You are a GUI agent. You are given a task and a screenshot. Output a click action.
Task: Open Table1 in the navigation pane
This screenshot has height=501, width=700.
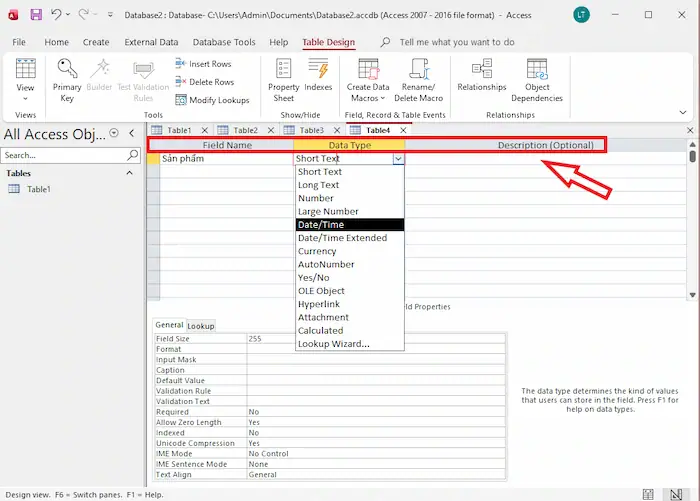(x=38, y=189)
